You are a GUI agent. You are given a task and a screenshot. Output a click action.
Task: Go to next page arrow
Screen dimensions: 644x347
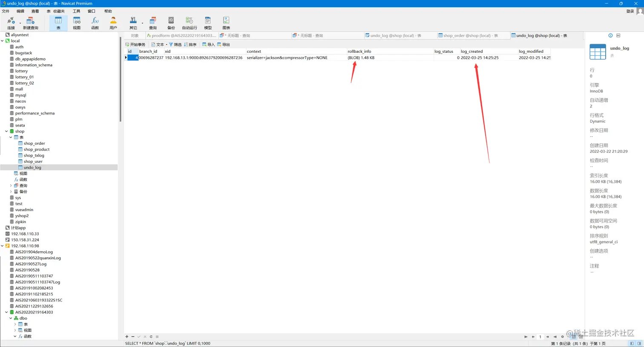(x=548, y=336)
